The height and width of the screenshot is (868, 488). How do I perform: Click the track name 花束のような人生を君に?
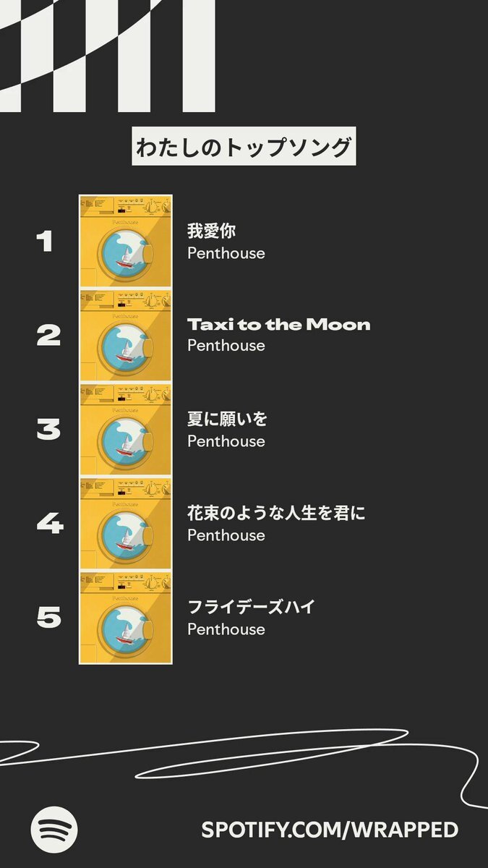pyautogui.click(x=276, y=514)
